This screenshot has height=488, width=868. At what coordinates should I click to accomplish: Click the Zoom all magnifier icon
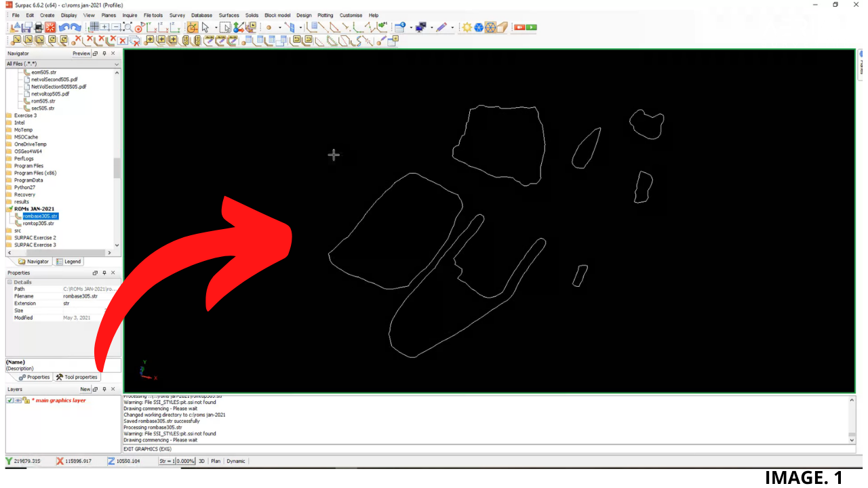(x=127, y=27)
